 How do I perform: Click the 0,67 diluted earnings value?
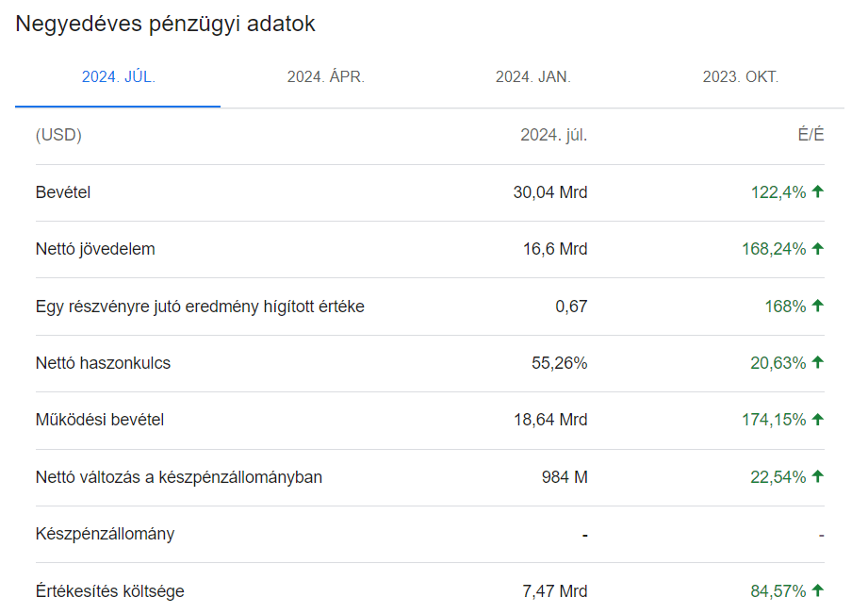pos(573,306)
